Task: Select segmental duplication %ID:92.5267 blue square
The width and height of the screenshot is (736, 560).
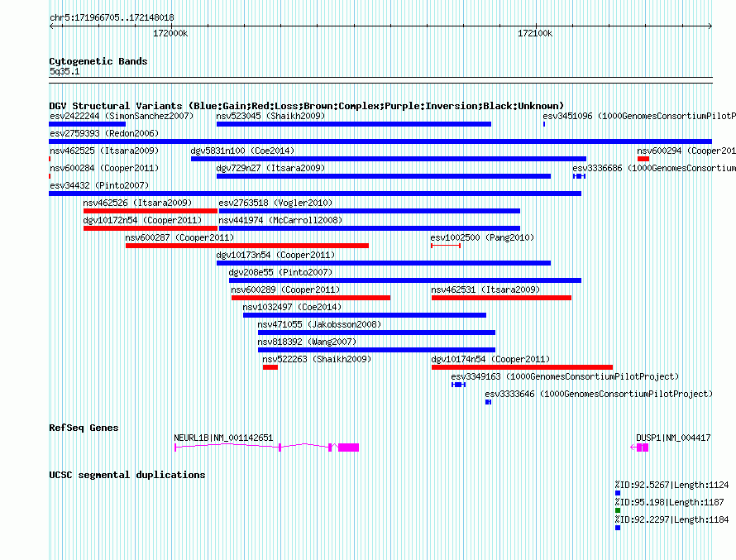Action: pos(618,493)
